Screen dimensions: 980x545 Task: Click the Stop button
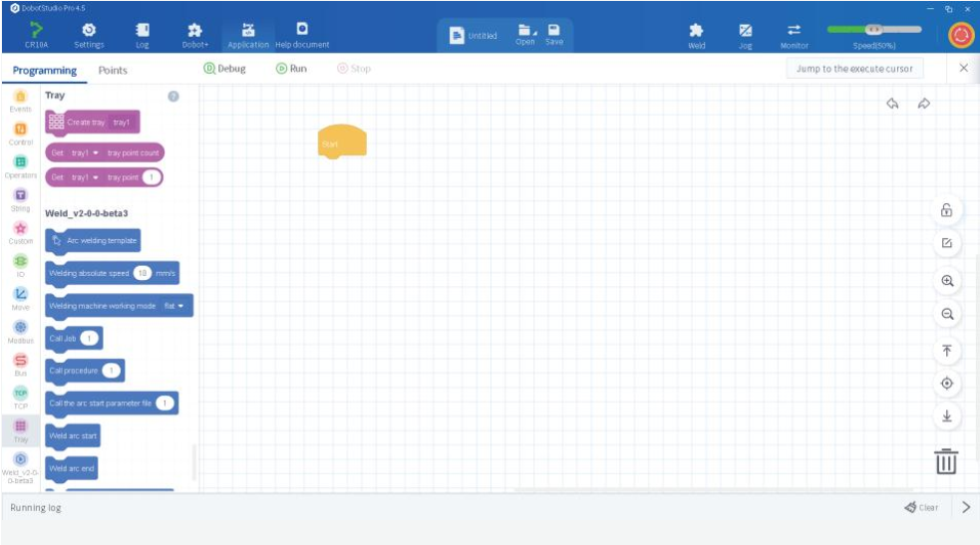click(x=354, y=69)
